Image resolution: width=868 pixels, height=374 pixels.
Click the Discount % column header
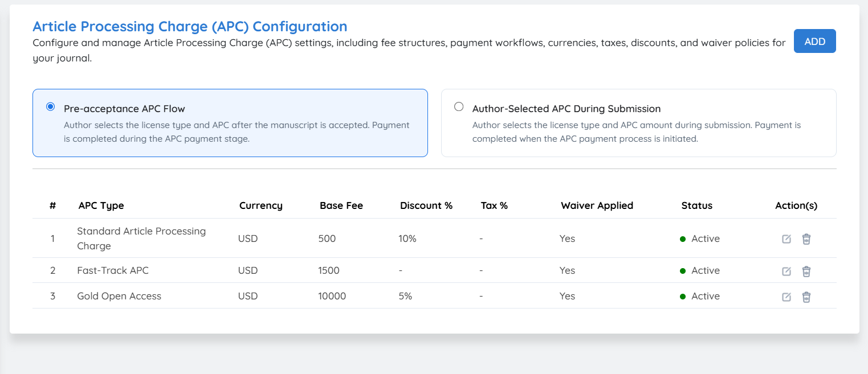tap(426, 206)
